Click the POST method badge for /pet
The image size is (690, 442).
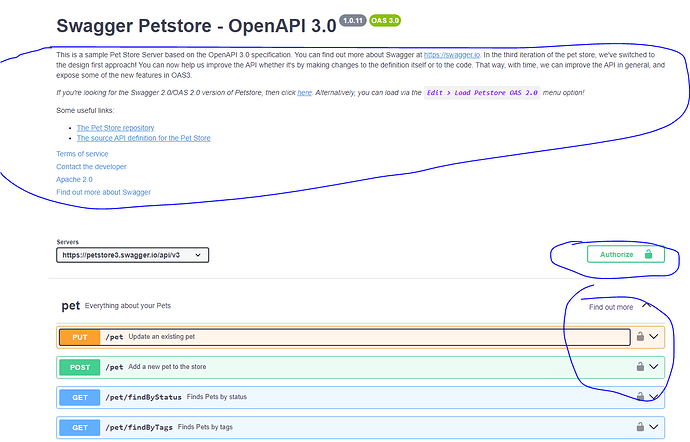coord(80,367)
